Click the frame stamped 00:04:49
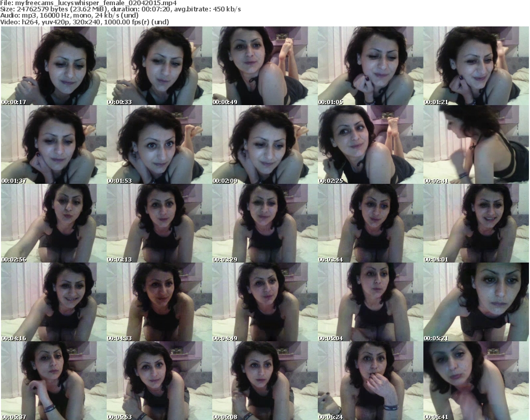Screen dimensions: 530x420 (264, 302)
